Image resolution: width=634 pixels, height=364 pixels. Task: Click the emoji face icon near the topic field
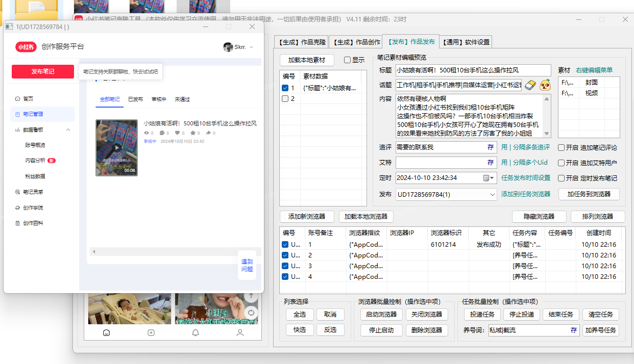pyautogui.click(x=544, y=86)
